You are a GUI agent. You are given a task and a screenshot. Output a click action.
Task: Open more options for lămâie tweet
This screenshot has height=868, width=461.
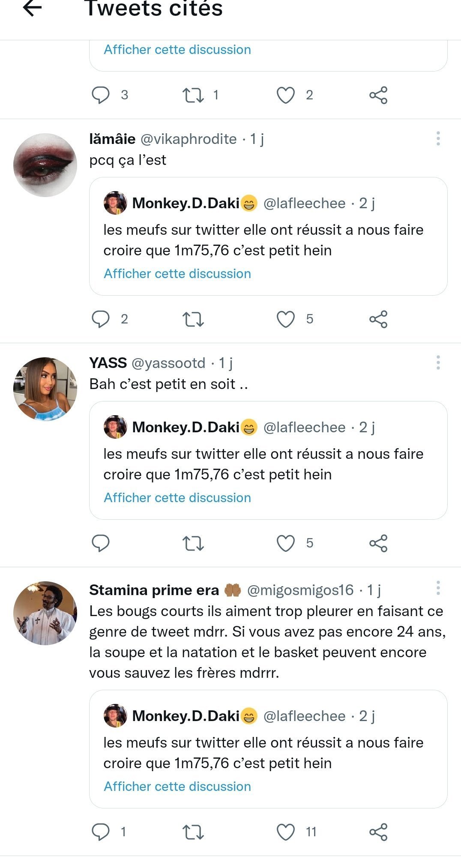[x=438, y=138]
